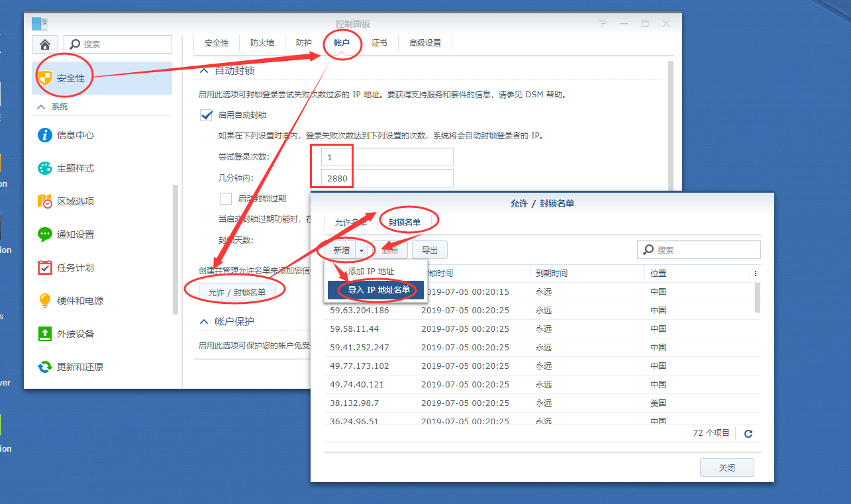Viewport: 851px width, 504px height.
Task: Click the Home icon in Control Panel
Action: (x=45, y=44)
